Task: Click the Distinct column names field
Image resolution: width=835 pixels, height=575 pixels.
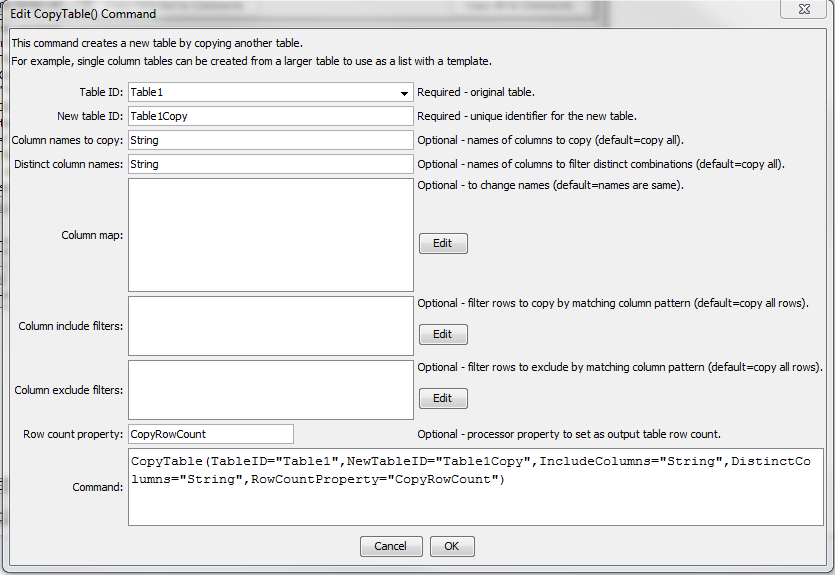Action: coord(271,164)
